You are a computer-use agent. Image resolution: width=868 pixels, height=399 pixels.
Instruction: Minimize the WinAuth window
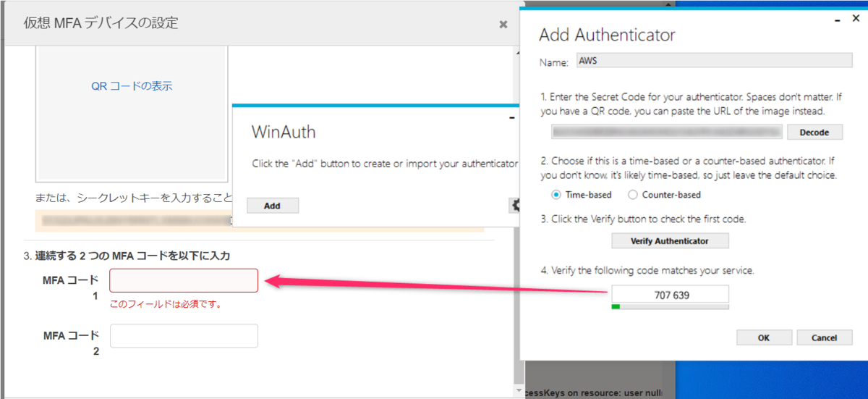(512, 117)
